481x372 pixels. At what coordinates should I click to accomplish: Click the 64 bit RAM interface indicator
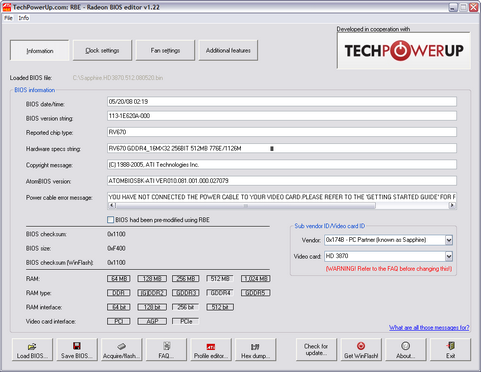[119, 307]
